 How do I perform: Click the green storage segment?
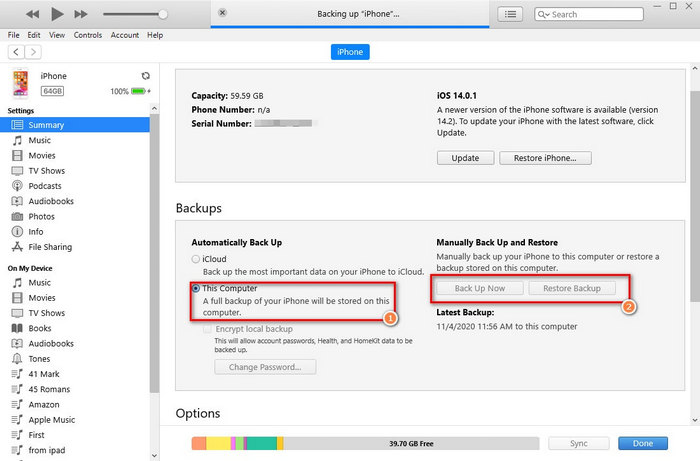pyautogui.click(x=240, y=443)
